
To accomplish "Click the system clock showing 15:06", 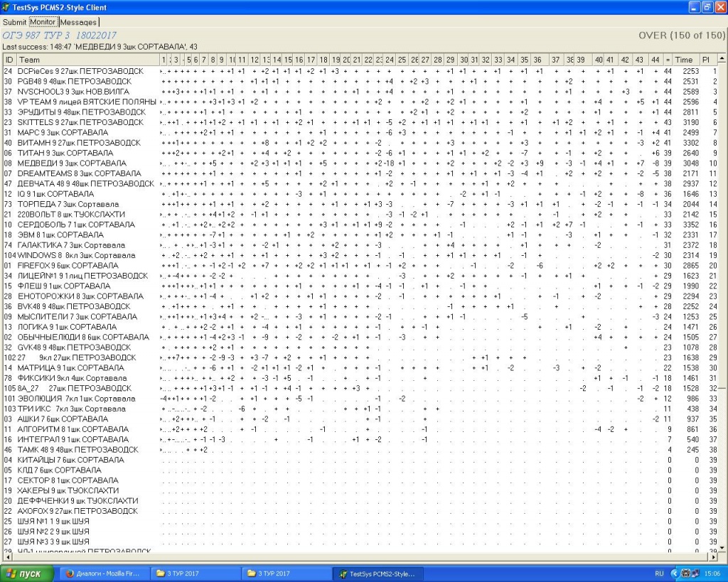I will click(x=712, y=573).
